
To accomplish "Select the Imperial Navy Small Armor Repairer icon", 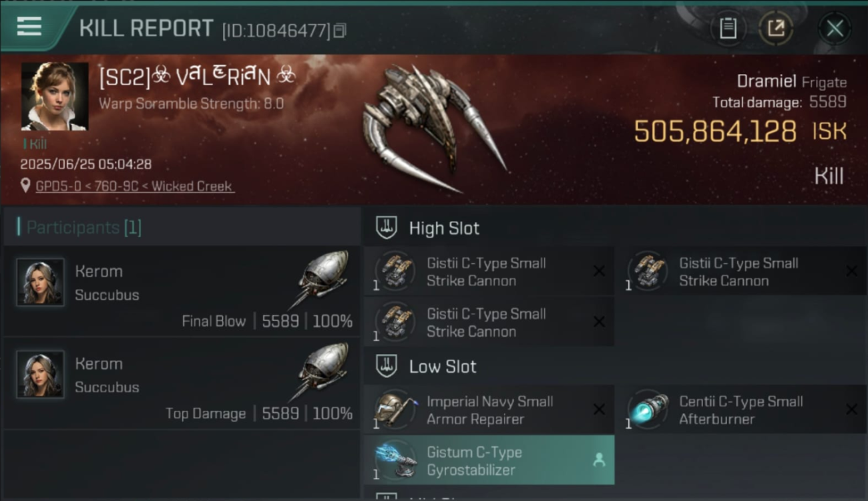I will (x=394, y=409).
